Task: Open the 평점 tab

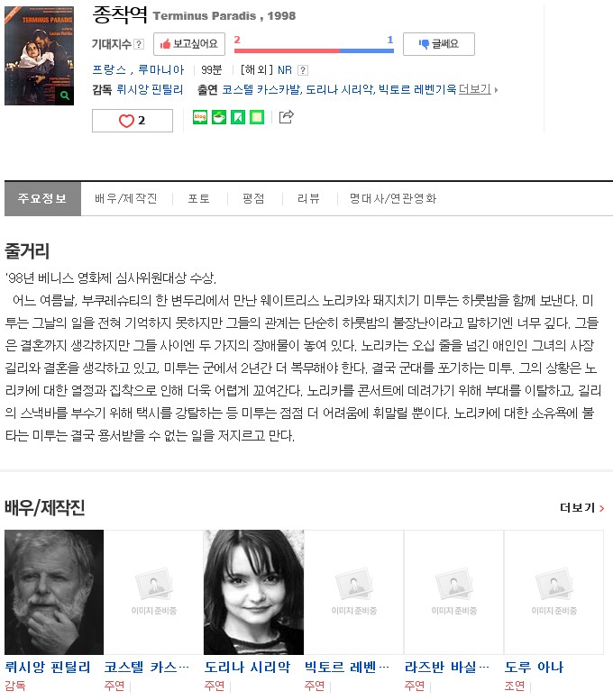Action: point(254,198)
